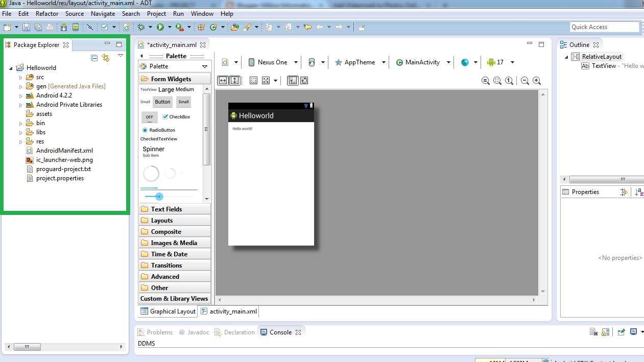Click the Properties show advanced icon

tap(624, 192)
